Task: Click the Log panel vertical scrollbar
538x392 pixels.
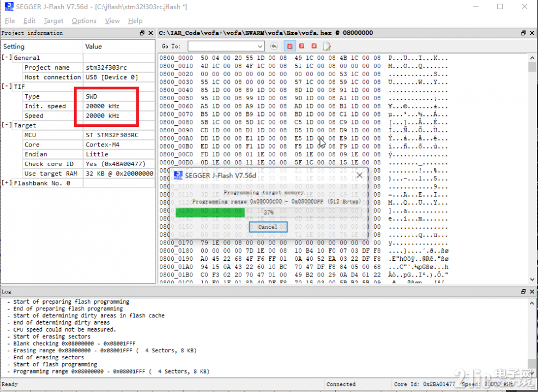Action: click(532, 338)
